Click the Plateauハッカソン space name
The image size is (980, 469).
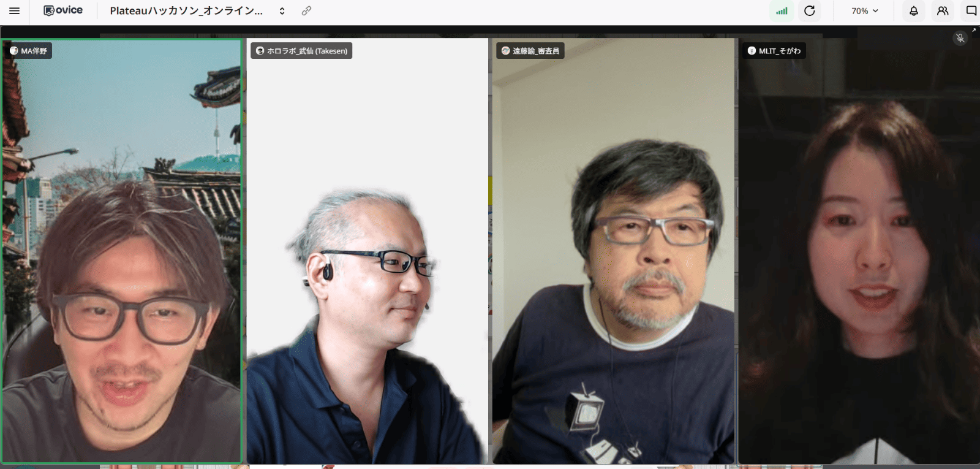186,11
